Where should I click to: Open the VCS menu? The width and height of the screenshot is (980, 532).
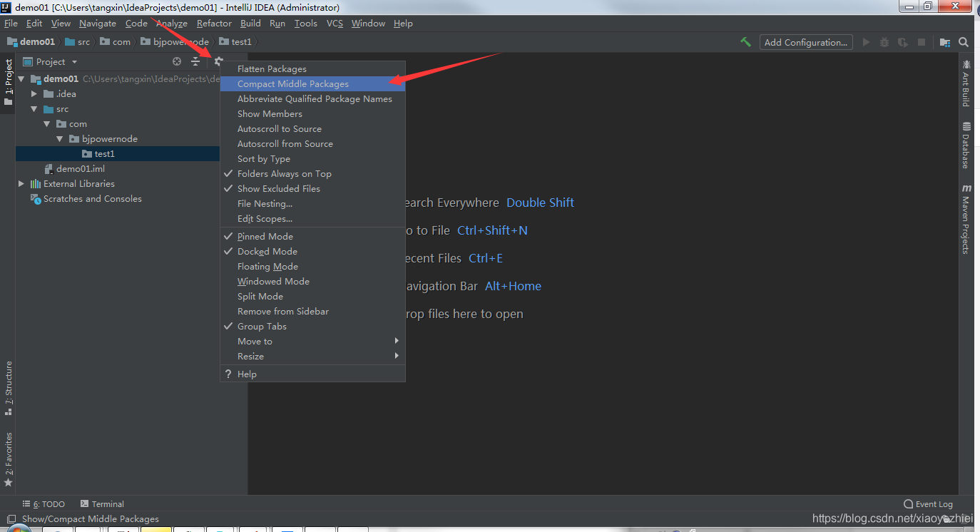(x=335, y=24)
